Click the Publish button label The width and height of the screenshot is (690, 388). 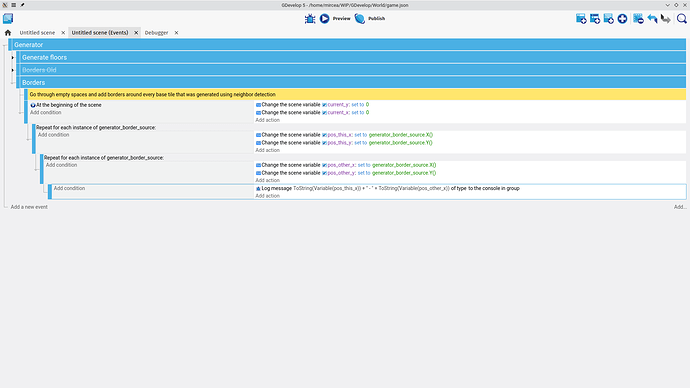(377, 18)
